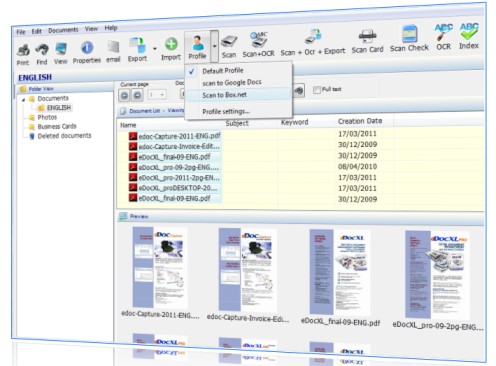This screenshot has width=496, height=366.
Task: Collapse the Profile dropdown arrow
Action: pyautogui.click(x=215, y=46)
